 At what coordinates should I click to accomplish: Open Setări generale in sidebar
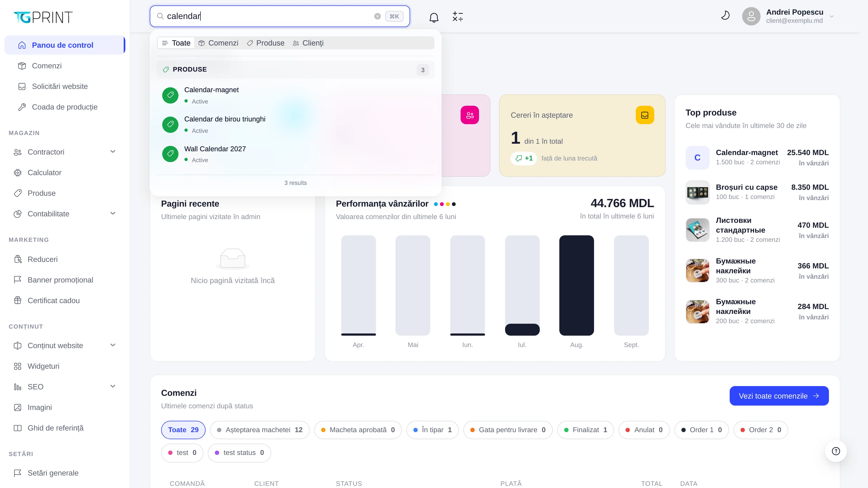click(65, 473)
